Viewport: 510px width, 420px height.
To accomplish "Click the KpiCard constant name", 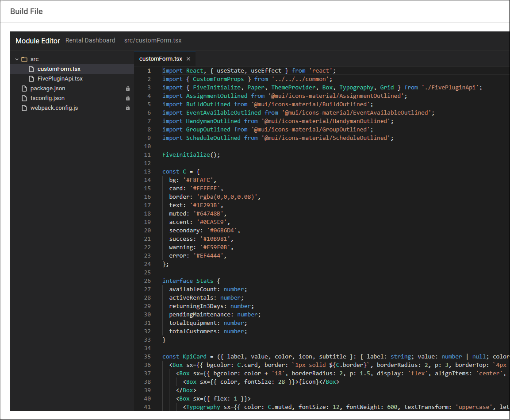I will pos(195,357).
